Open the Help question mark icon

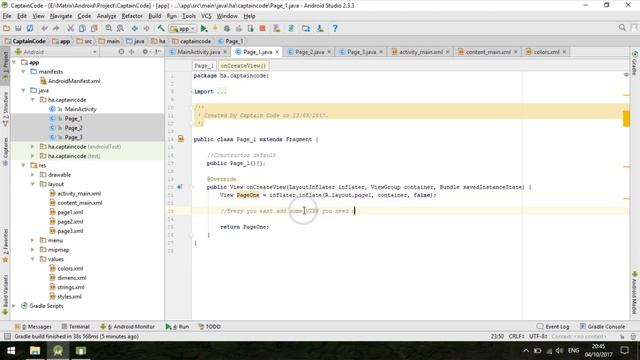click(335, 28)
